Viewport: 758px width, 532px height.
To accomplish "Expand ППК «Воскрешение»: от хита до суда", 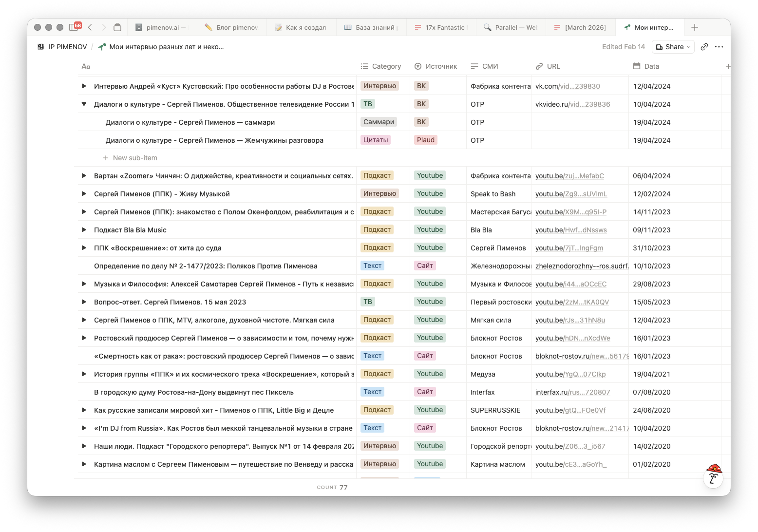I will (84, 248).
